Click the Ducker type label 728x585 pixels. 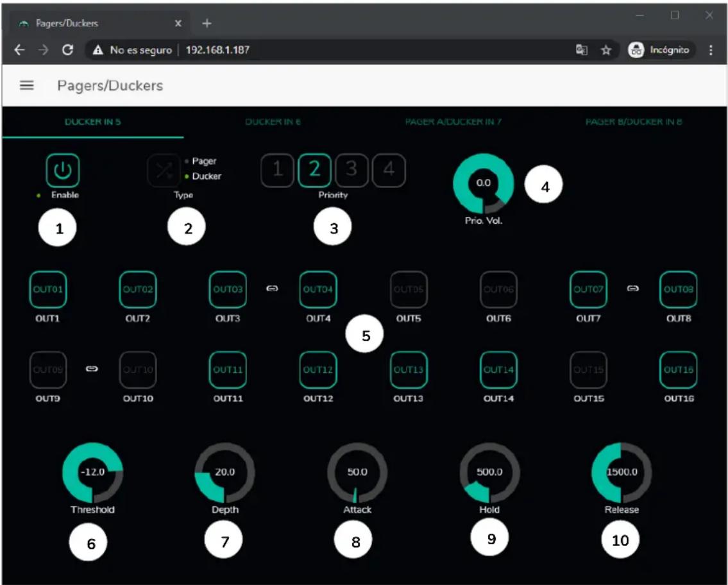[207, 176]
